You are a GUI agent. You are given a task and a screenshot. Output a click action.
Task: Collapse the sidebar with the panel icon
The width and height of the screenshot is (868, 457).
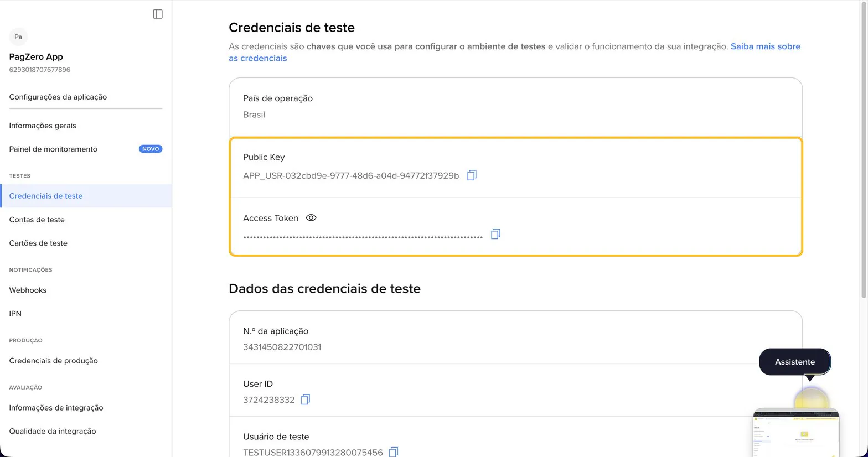click(158, 14)
